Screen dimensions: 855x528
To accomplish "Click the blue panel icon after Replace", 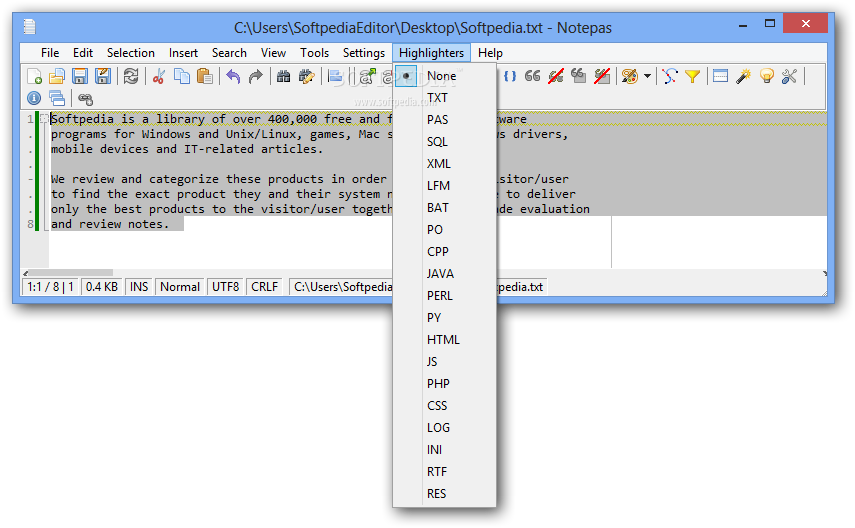I will pyautogui.click(x=335, y=76).
